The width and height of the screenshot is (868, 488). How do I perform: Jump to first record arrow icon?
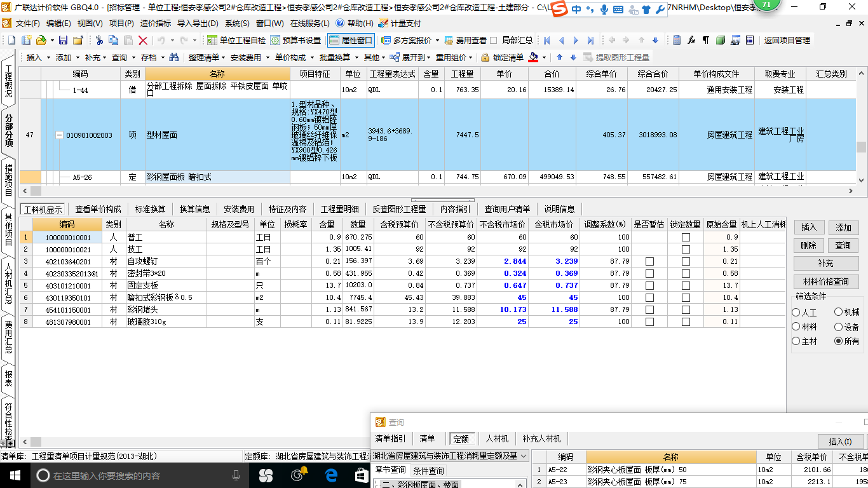(x=547, y=40)
